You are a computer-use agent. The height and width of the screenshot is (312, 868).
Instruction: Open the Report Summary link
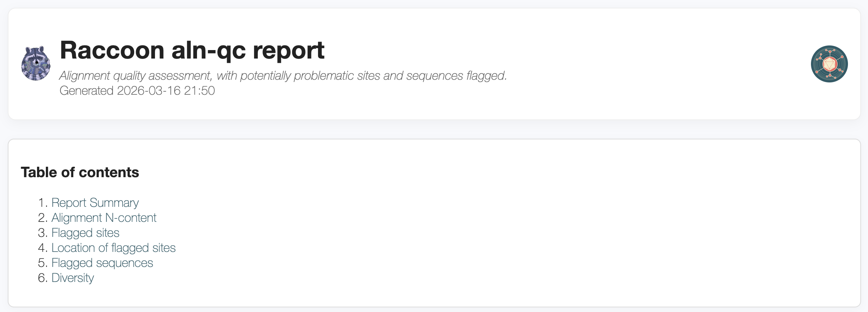pos(95,203)
